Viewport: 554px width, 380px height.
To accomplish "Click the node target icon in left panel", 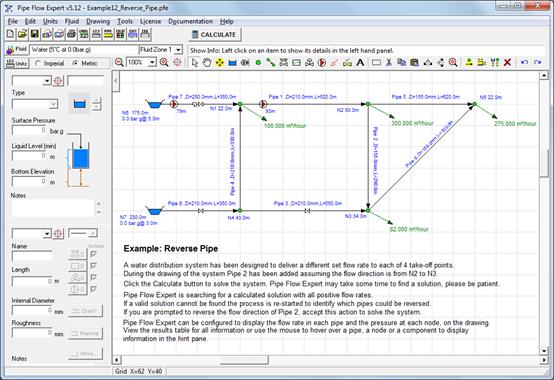I will point(58,81).
